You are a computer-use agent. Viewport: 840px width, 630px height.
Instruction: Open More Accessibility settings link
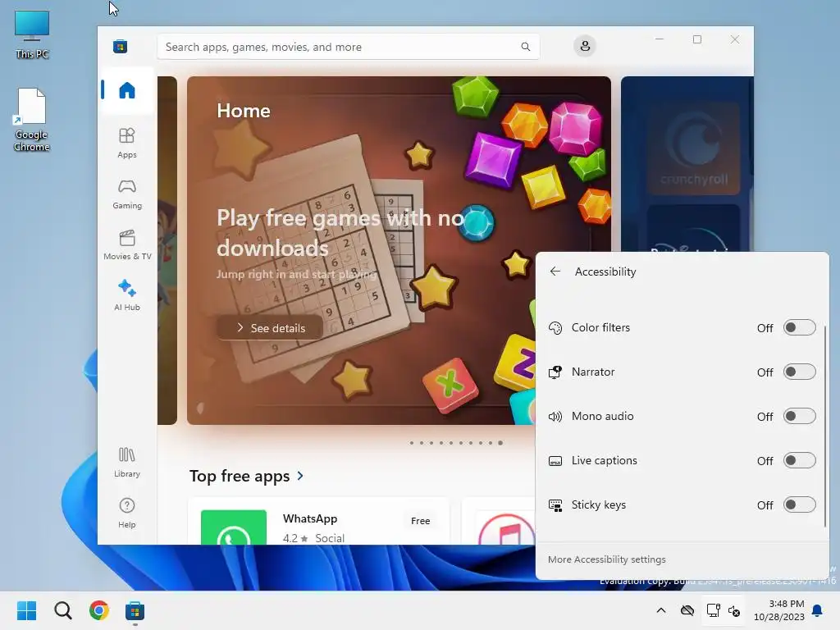607,559
